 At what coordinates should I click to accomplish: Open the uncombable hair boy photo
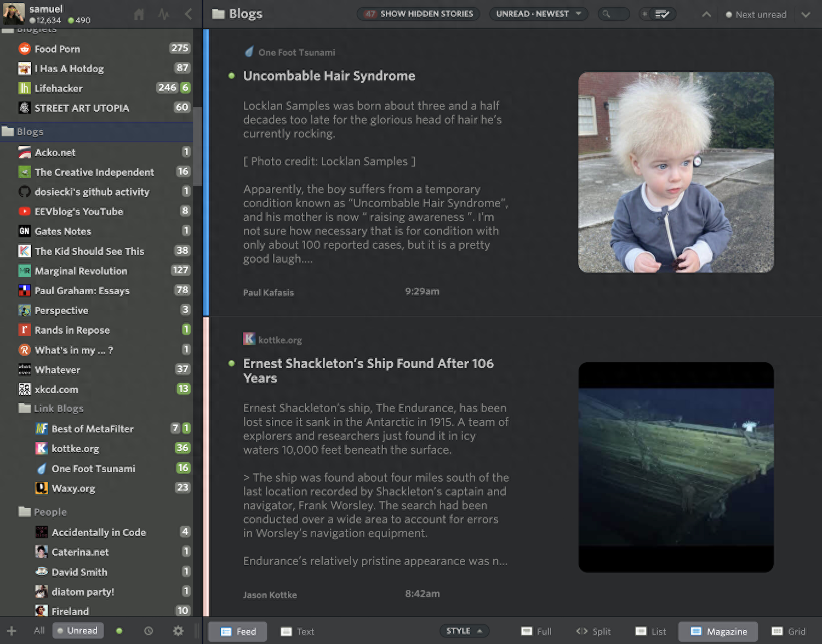676,172
